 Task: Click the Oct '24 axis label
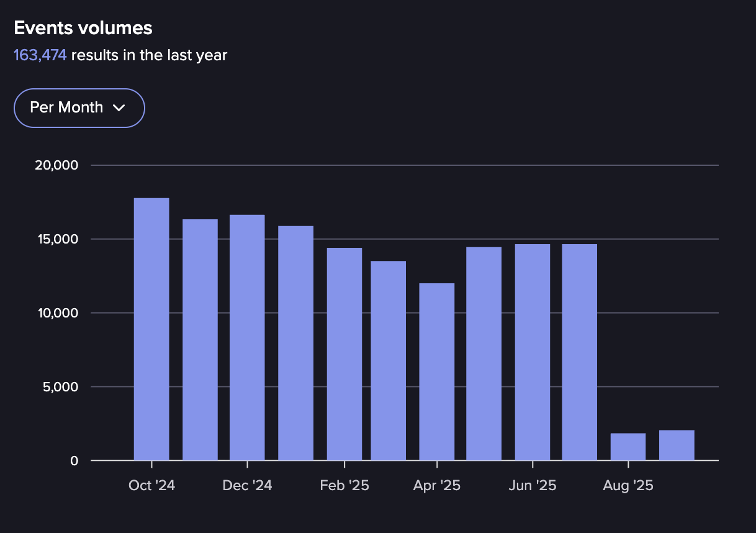tap(151, 485)
